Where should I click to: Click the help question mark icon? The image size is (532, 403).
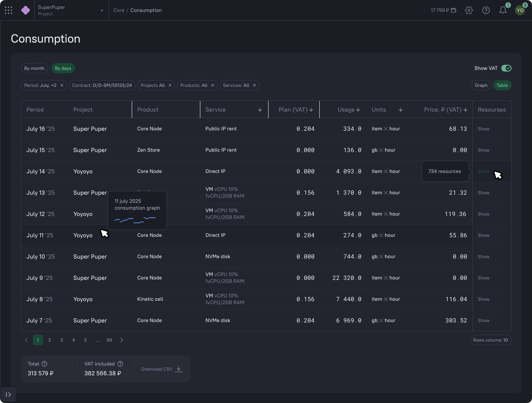pos(486,10)
